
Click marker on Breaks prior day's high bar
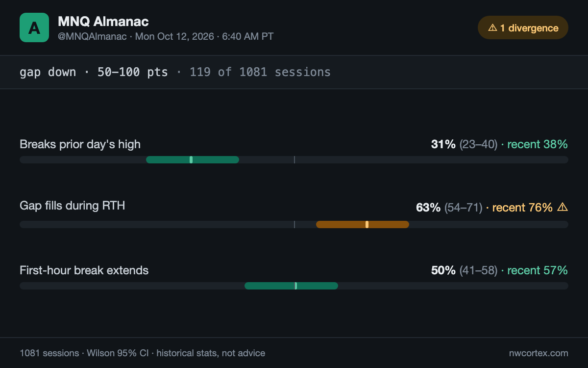191,159
